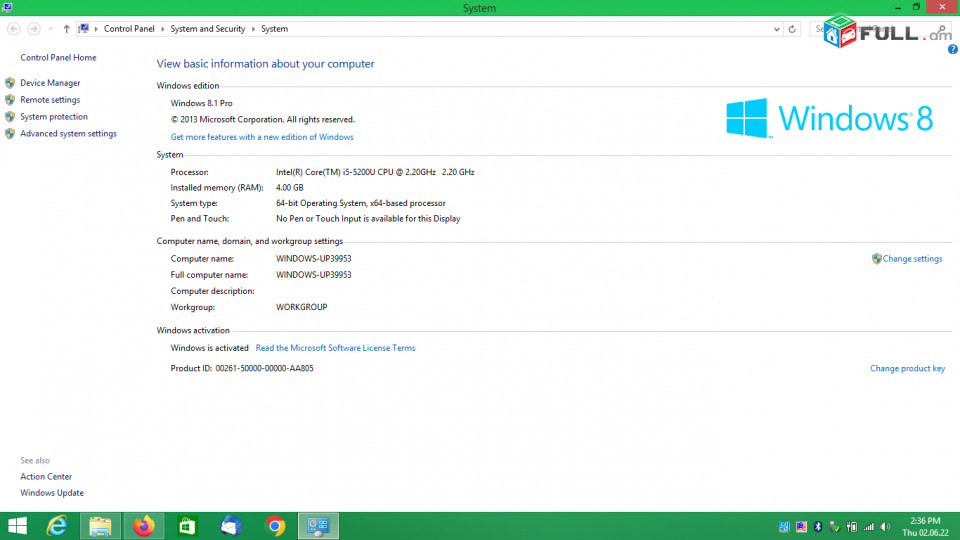Open Advanced system settings
Viewport: 960px width, 540px height.
(x=69, y=133)
